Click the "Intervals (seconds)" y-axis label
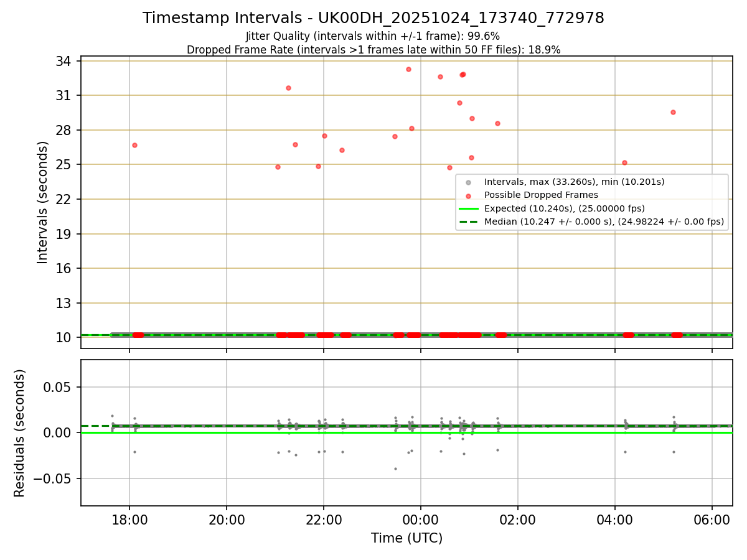747x560 pixels. [43, 202]
